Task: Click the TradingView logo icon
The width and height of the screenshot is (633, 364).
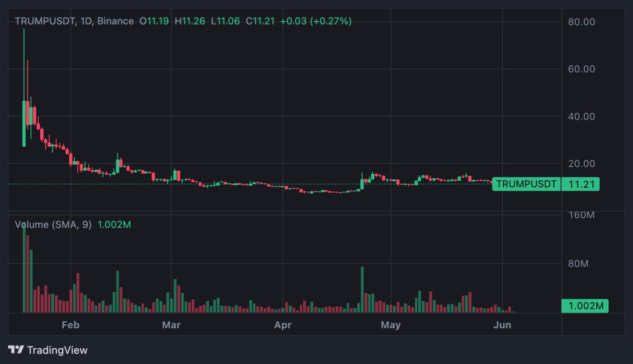Action: (16, 350)
